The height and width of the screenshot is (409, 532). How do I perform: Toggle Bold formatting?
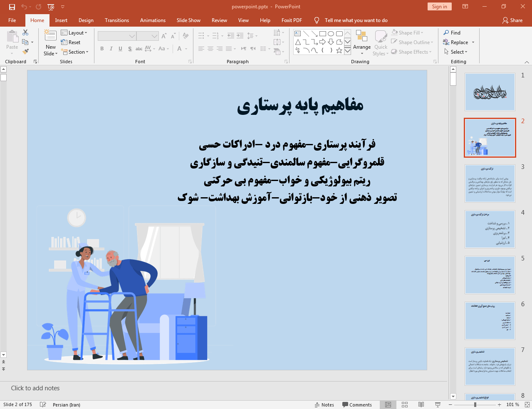[102, 49]
